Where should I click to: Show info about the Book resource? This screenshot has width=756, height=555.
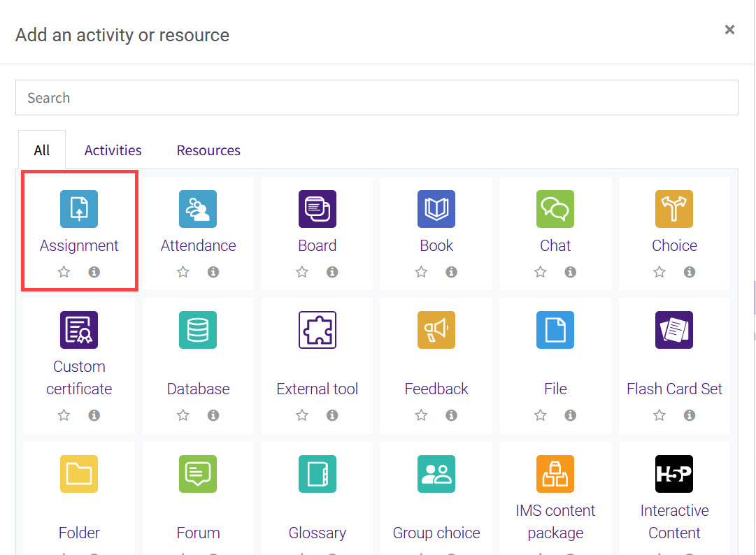tap(452, 272)
